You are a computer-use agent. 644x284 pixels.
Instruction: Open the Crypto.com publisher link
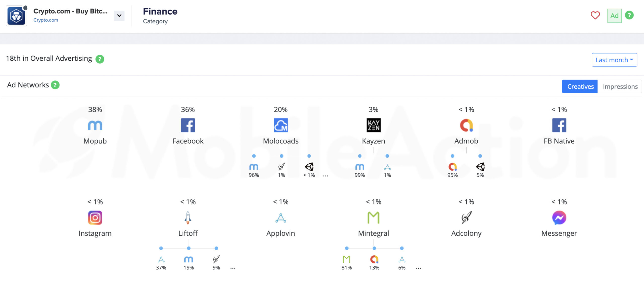(x=46, y=20)
